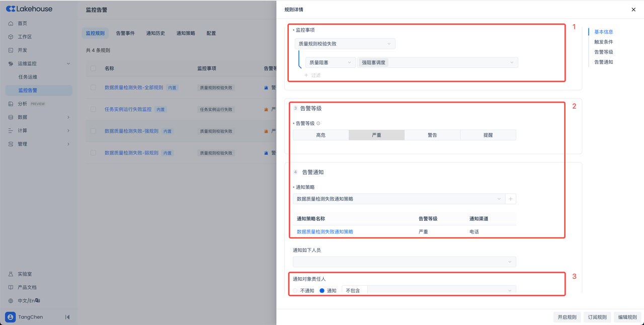The width and height of the screenshot is (644, 325).
Task: Expand the quality blocking dropdown
Action: [x=330, y=62]
